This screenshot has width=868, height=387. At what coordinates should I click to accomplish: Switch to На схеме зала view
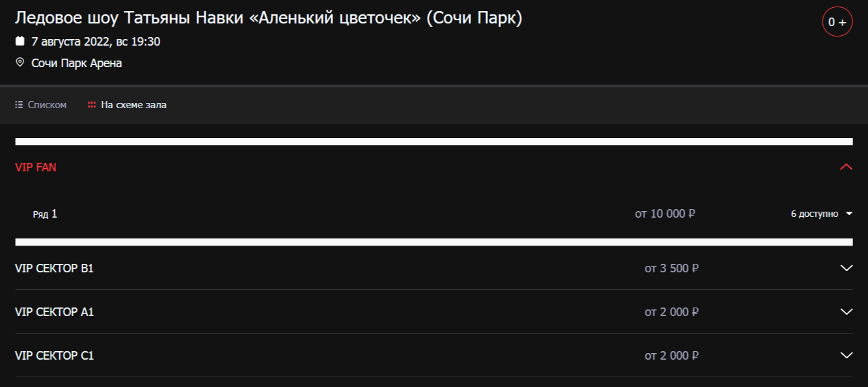133,105
